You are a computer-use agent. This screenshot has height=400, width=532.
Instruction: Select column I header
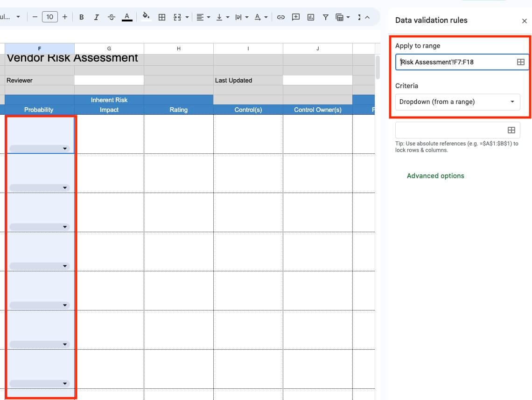click(248, 48)
